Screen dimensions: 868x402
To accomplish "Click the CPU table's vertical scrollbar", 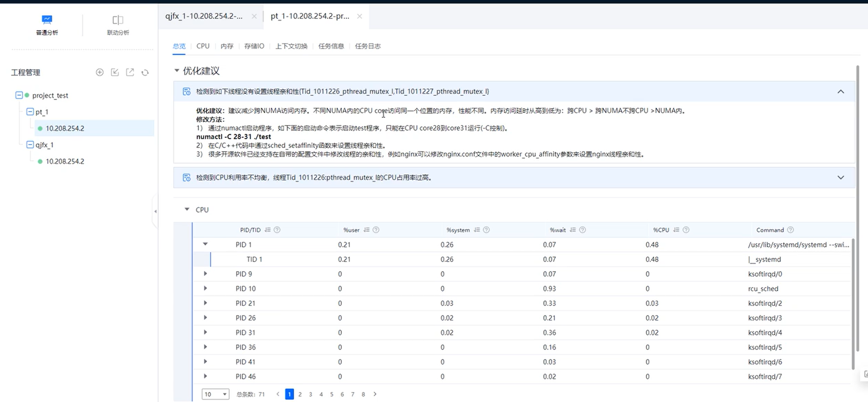I will tap(853, 304).
